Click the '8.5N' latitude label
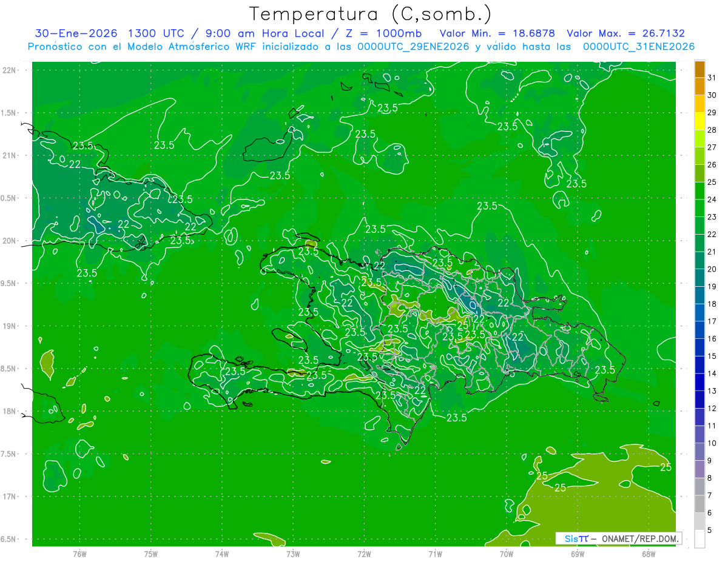Image resolution: width=728 pixels, height=562 pixels. tap(9, 369)
